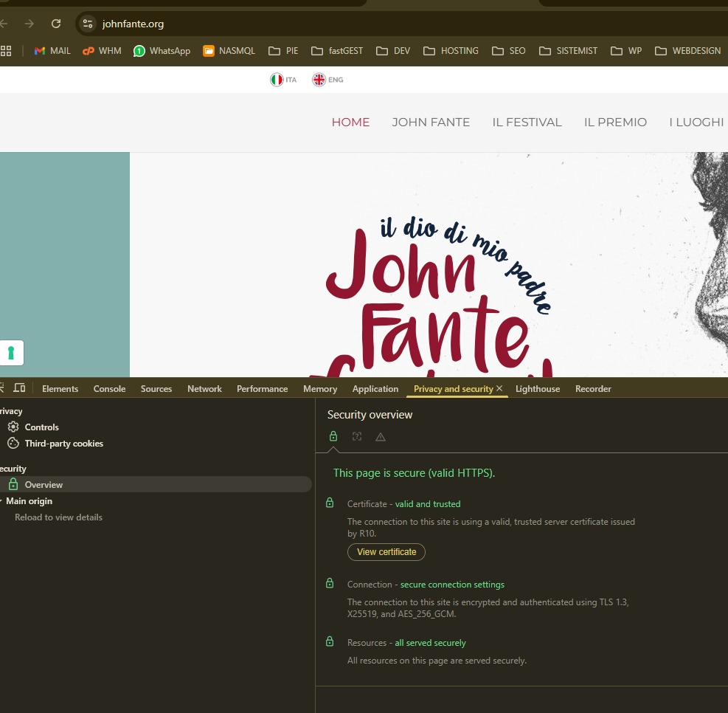Open IL PREMIO navigation link
This screenshot has width=728, height=713.
[615, 123]
